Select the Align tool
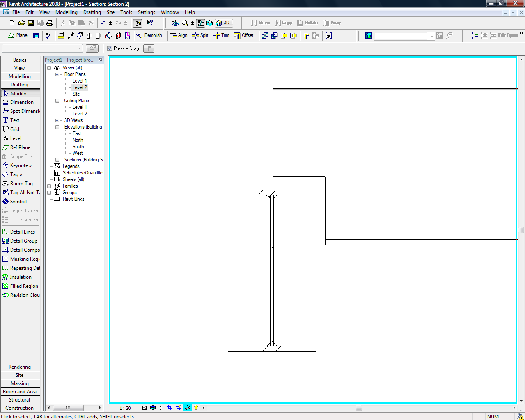The height and width of the screenshot is (420, 525). pos(179,35)
